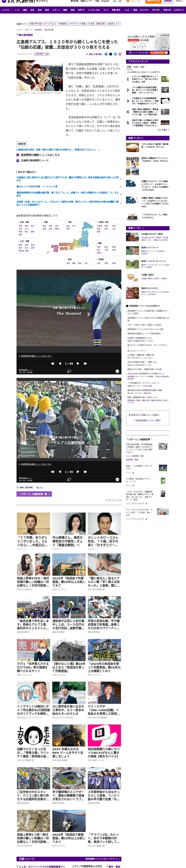Click 一般会員登録はこちら（無料） button

click(147, 421)
